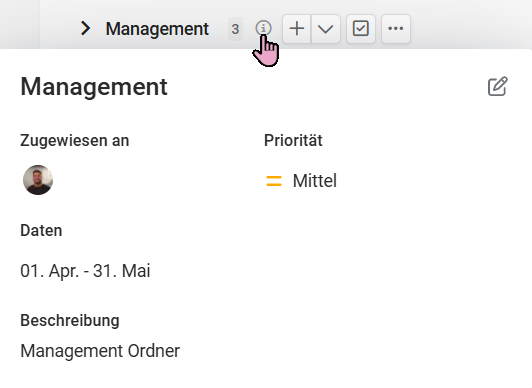The width and height of the screenshot is (532, 388).
Task: Toggle the checkmark selection button
Action: (361, 29)
